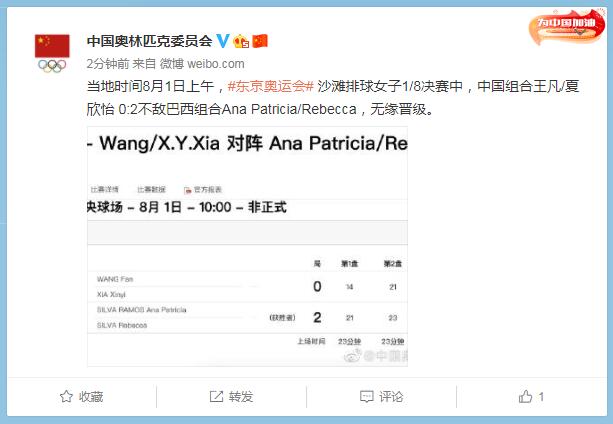Click the like count number 1
The image size is (613, 424).
[x=541, y=397]
